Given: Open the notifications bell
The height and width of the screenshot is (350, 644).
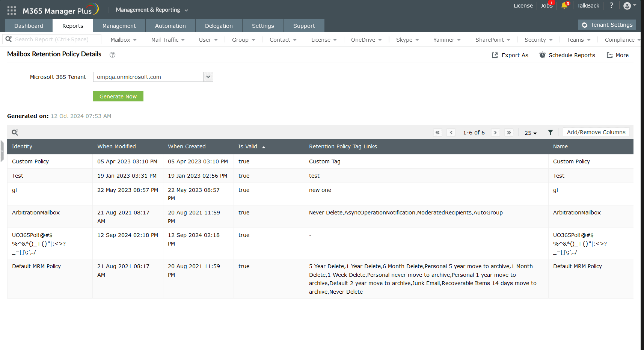Looking at the screenshot, I should pyautogui.click(x=565, y=6).
